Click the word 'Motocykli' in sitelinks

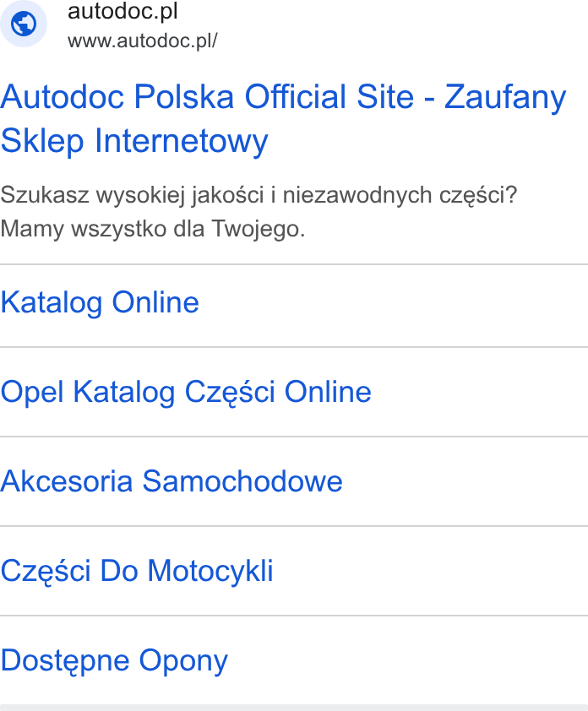210,571
